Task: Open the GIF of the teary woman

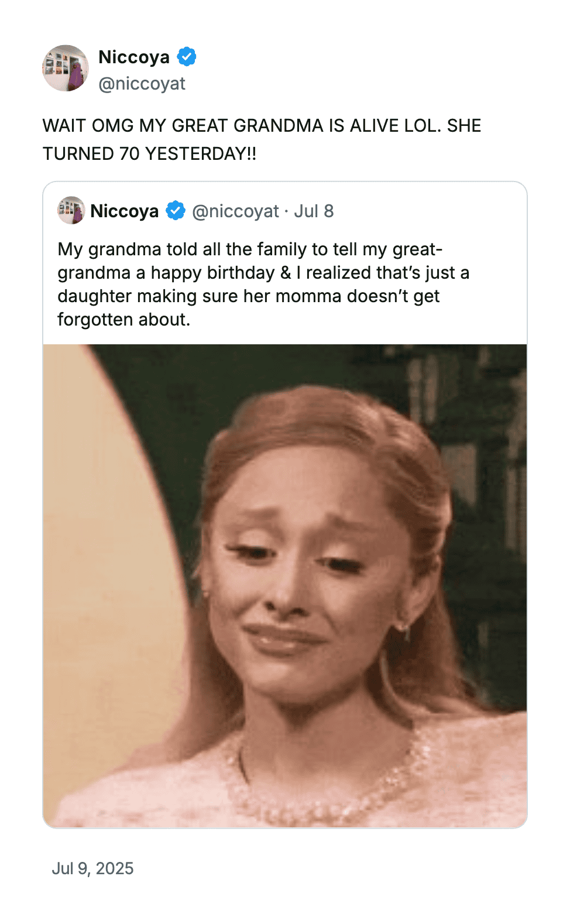Action: click(285, 586)
